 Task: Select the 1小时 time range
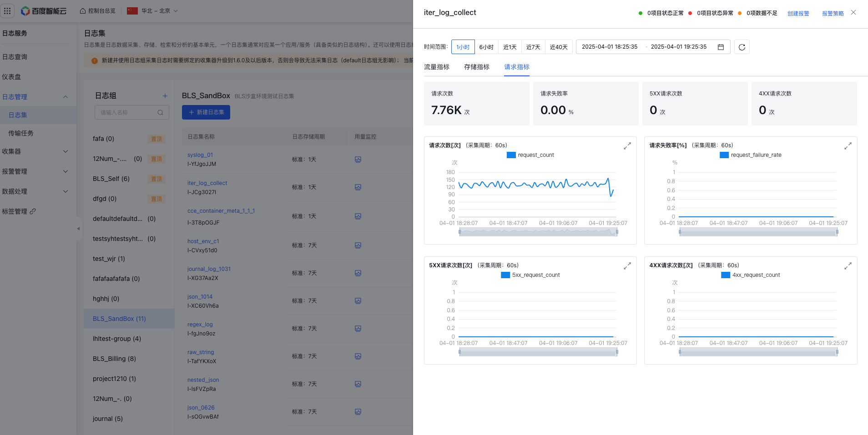463,47
